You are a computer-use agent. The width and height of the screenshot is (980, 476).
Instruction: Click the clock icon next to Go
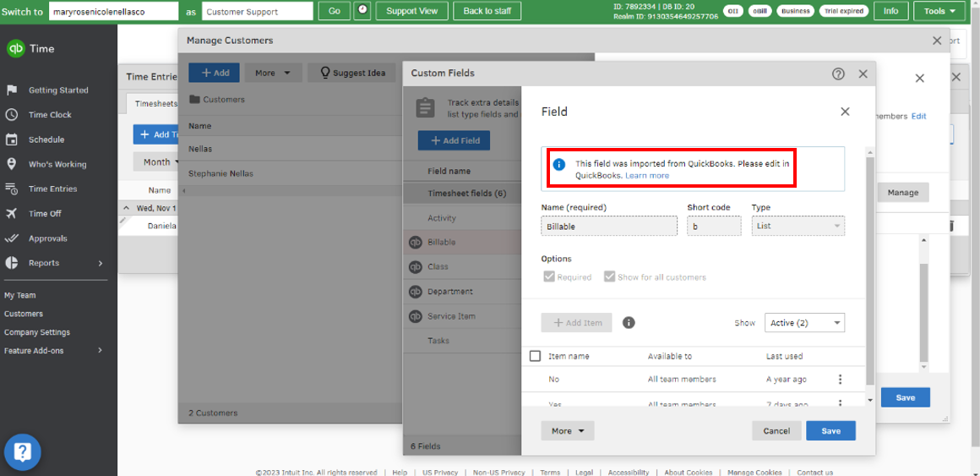click(362, 11)
